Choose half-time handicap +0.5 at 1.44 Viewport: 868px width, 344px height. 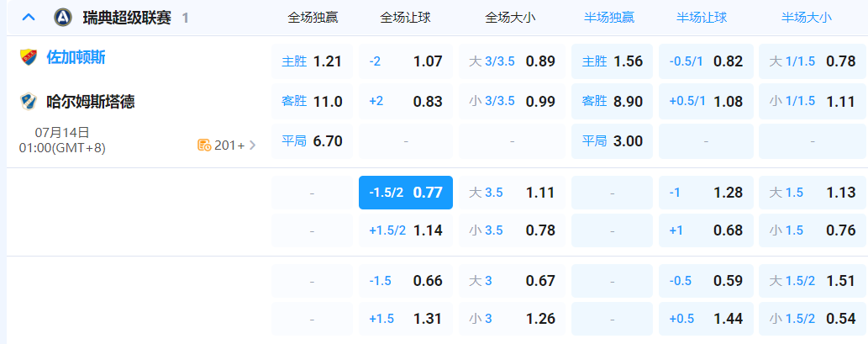pyautogui.click(x=707, y=319)
